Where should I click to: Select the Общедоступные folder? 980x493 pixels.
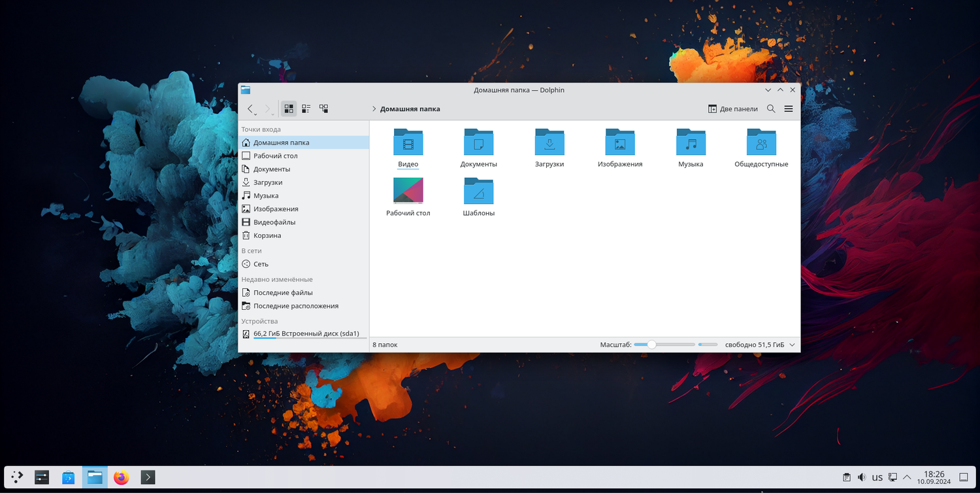click(761, 148)
